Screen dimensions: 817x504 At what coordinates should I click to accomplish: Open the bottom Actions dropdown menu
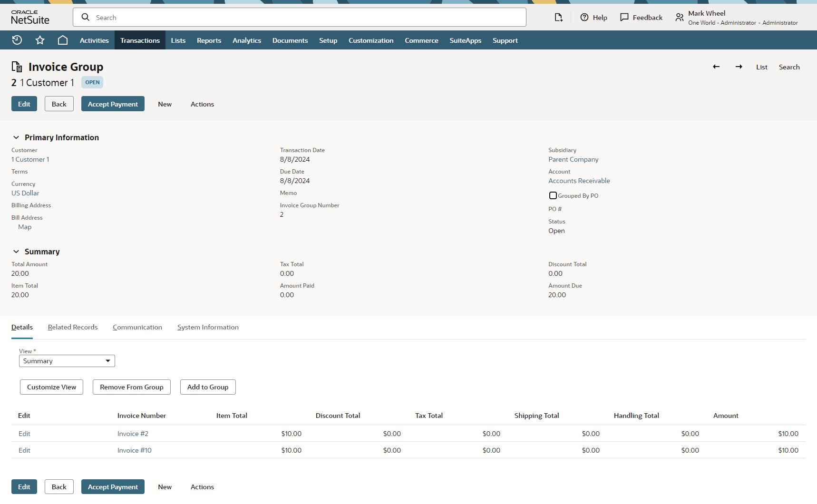[202, 487]
